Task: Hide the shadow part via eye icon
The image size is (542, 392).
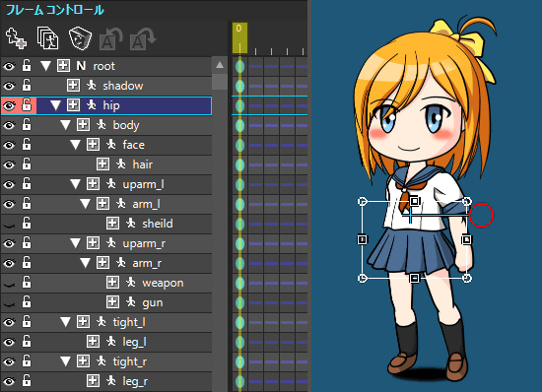Action: click(x=9, y=86)
